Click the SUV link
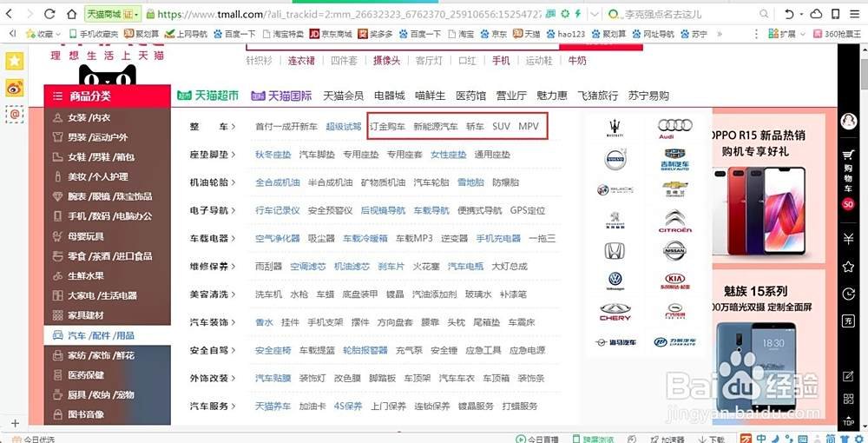 501,126
